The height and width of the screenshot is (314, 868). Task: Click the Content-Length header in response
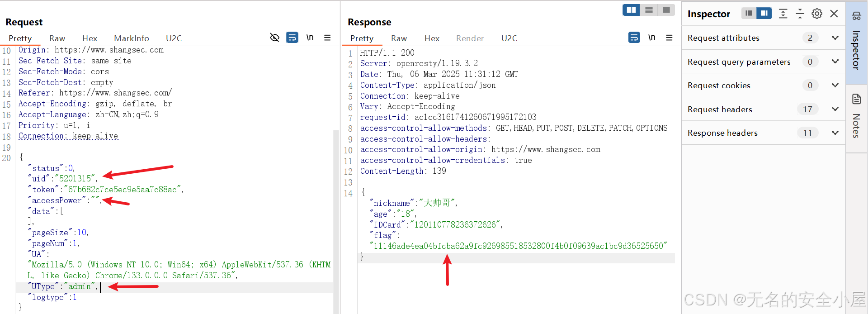click(x=403, y=171)
